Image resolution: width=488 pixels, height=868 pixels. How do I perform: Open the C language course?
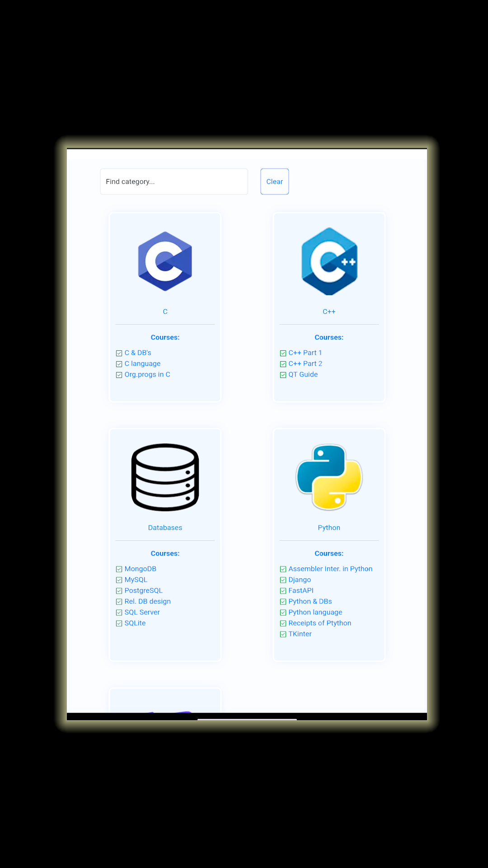coord(142,363)
